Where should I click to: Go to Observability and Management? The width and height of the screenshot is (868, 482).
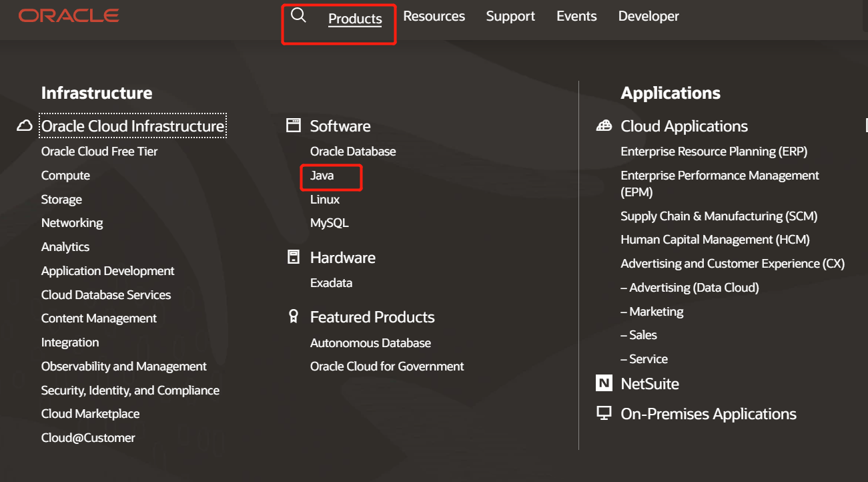[x=124, y=367]
